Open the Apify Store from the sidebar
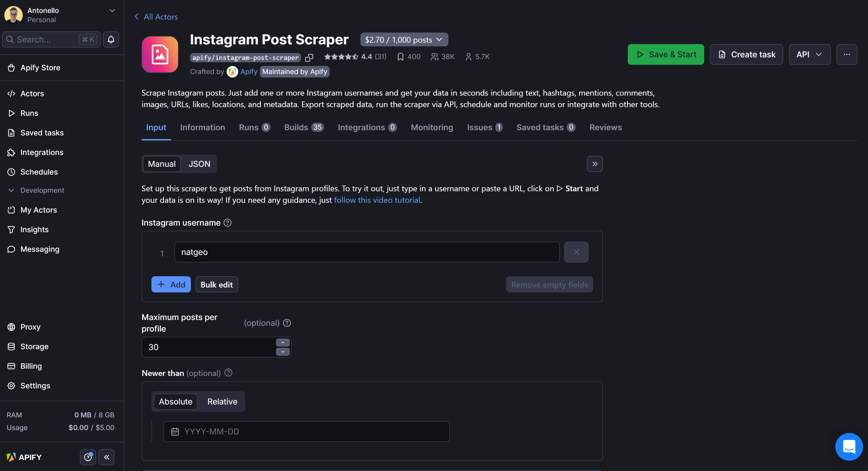This screenshot has height=471, width=868. 40,67
